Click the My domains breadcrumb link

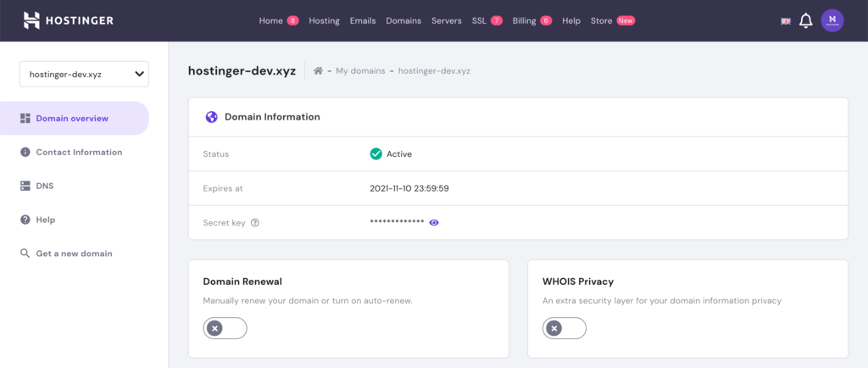click(x=360, y=71)
